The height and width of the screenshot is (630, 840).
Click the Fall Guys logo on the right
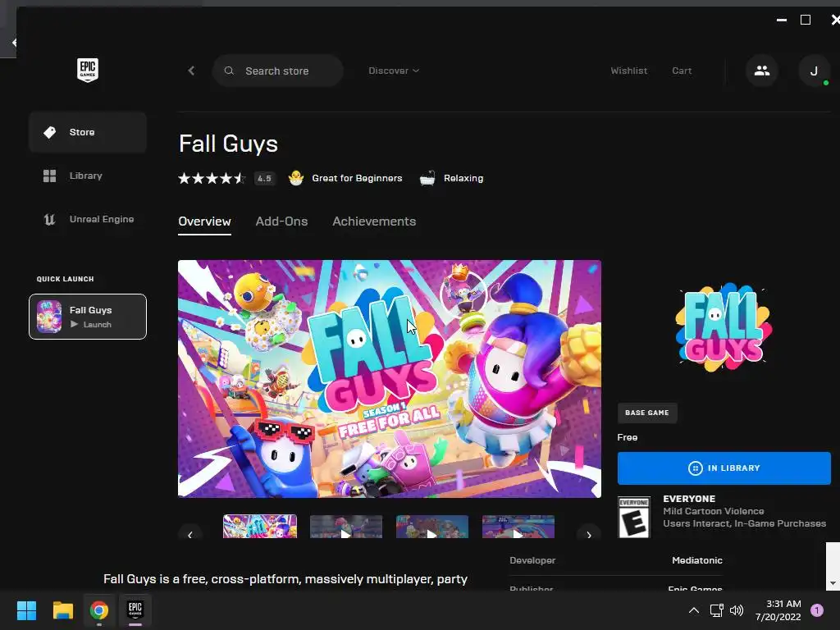(724, 328)
